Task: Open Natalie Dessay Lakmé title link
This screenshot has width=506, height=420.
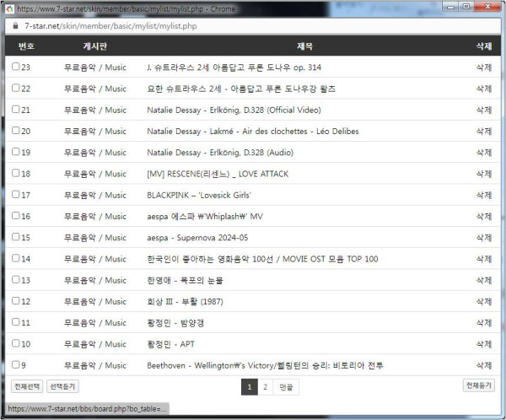Action: coord(252,131)
